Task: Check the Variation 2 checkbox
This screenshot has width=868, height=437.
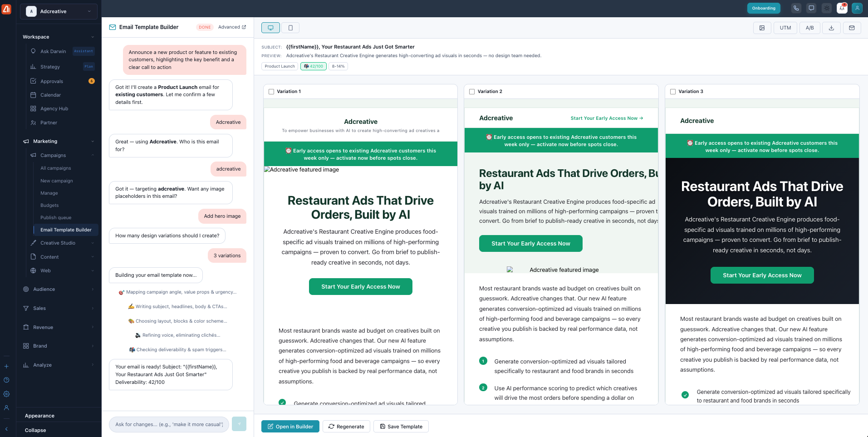Action: click(x=472, y=92)
